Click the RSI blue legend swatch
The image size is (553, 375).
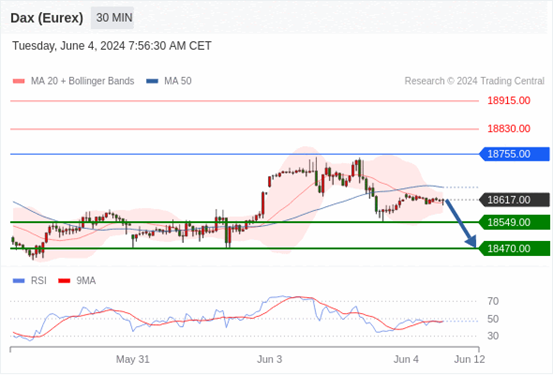click(x=19, y=281)
